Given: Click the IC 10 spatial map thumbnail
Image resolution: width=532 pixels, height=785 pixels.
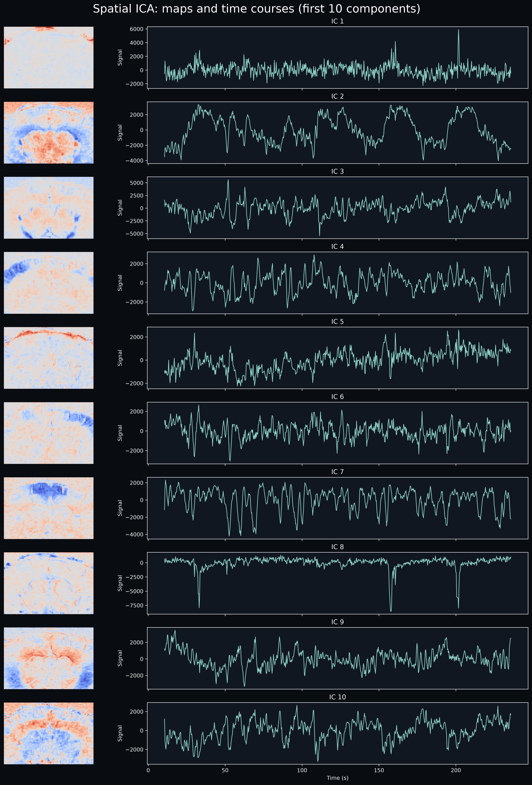Looking at the screenshot, I should 49,733.
